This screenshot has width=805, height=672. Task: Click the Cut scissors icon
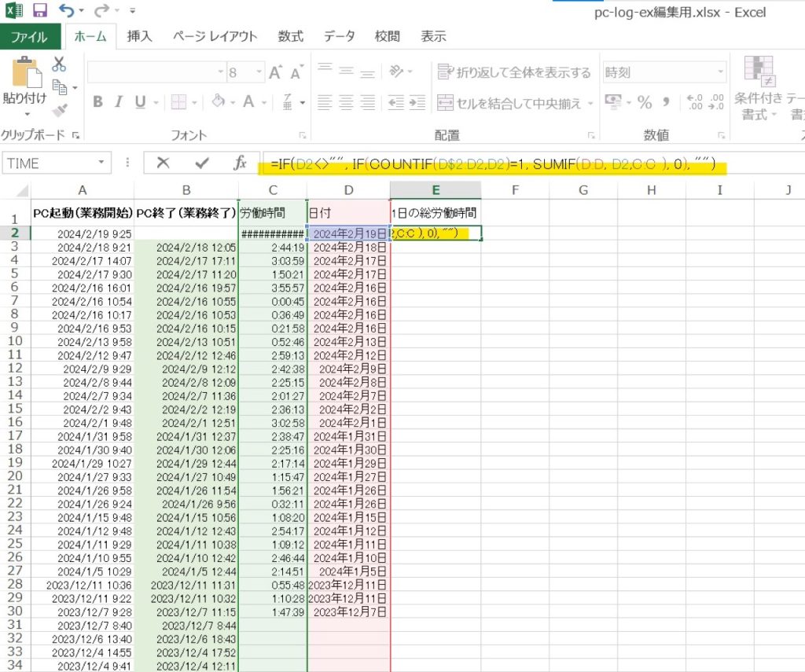(x=59, y=64)
